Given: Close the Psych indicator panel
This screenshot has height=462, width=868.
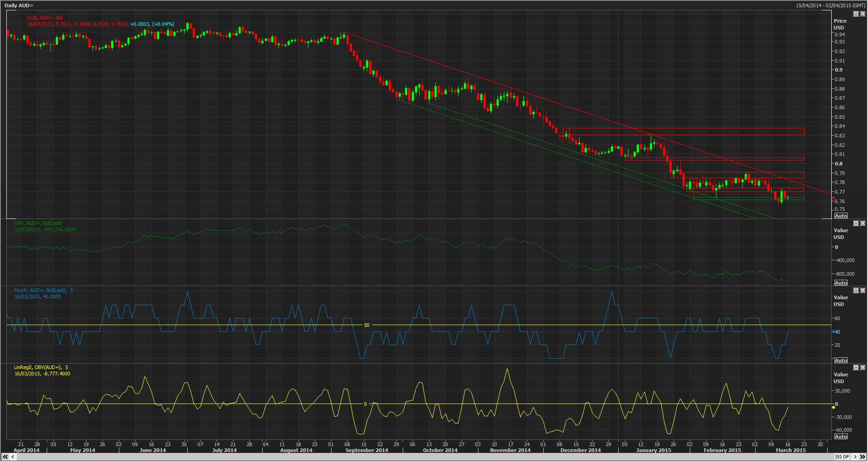Looking at the screenshot, I should [x=863, y=290].
